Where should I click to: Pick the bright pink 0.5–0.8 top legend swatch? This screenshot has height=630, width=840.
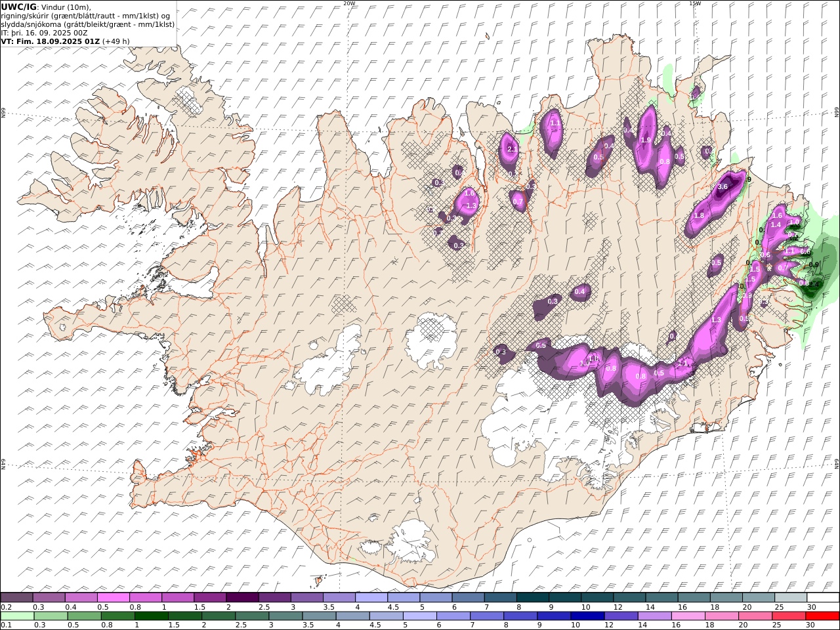tap(113, 598)
